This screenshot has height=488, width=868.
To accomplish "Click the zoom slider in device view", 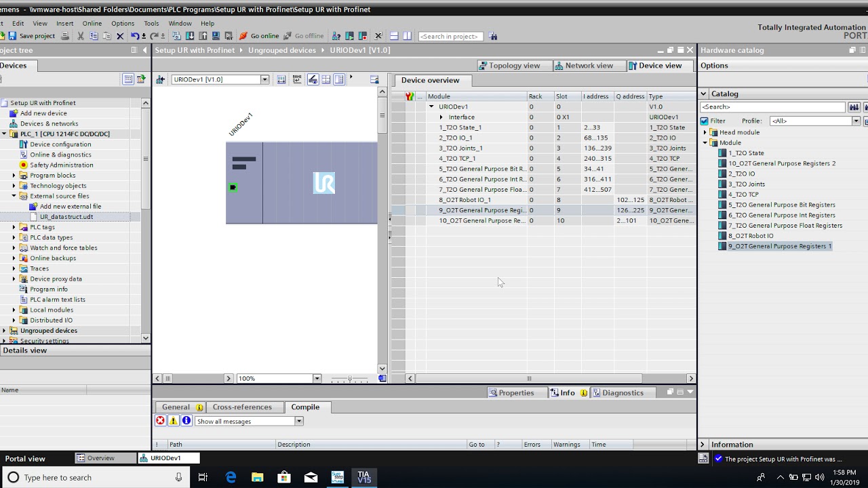I will [350, 378].
